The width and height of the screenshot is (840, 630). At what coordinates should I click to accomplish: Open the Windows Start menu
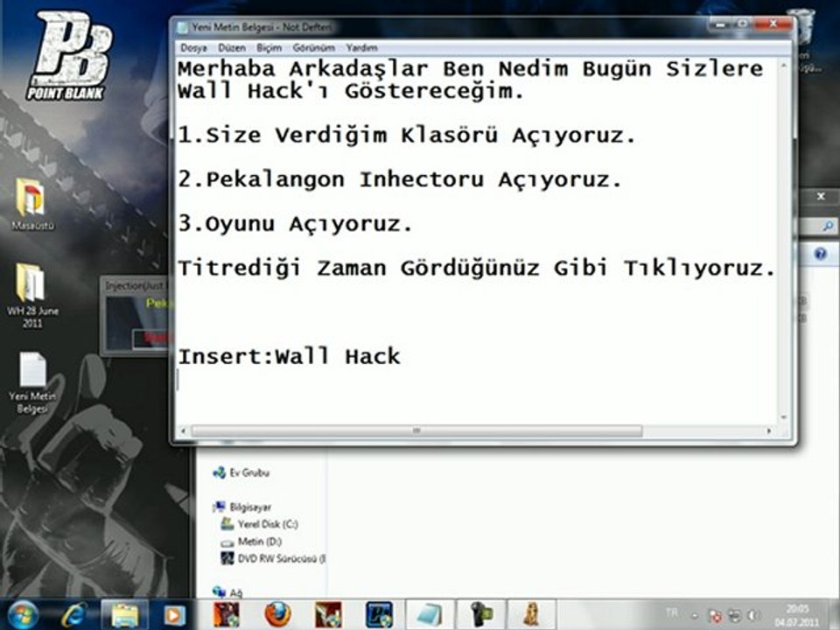[x=22, y=614]
